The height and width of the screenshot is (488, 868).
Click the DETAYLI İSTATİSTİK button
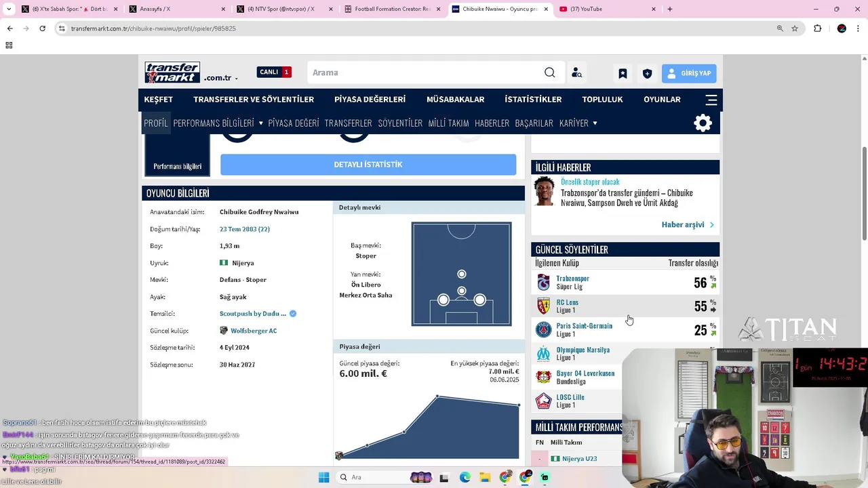368,165
